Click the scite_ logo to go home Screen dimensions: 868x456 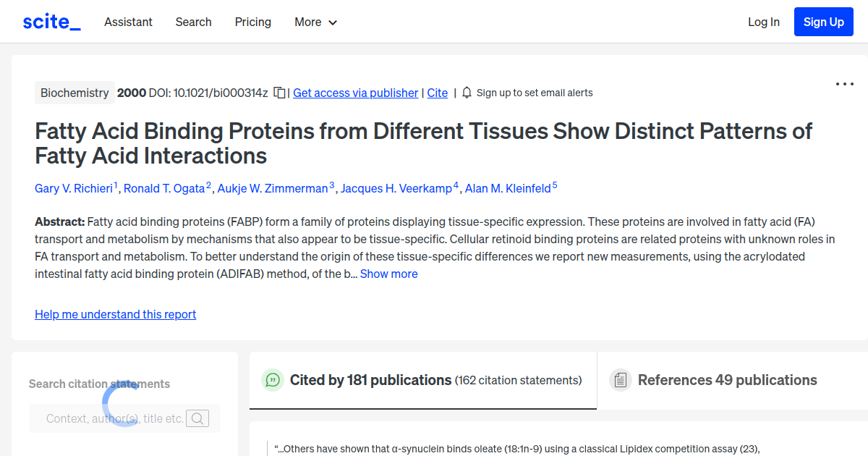click(x=51, y=21)
